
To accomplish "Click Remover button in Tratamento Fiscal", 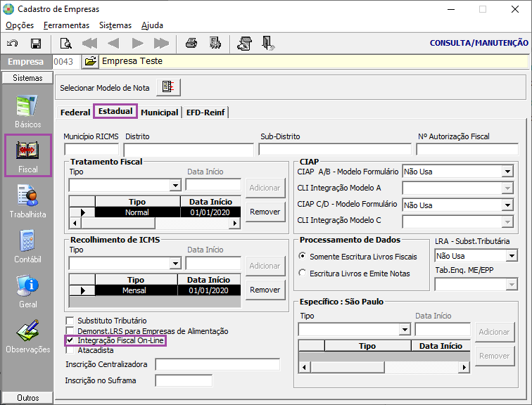I will (x=265, y=212).
